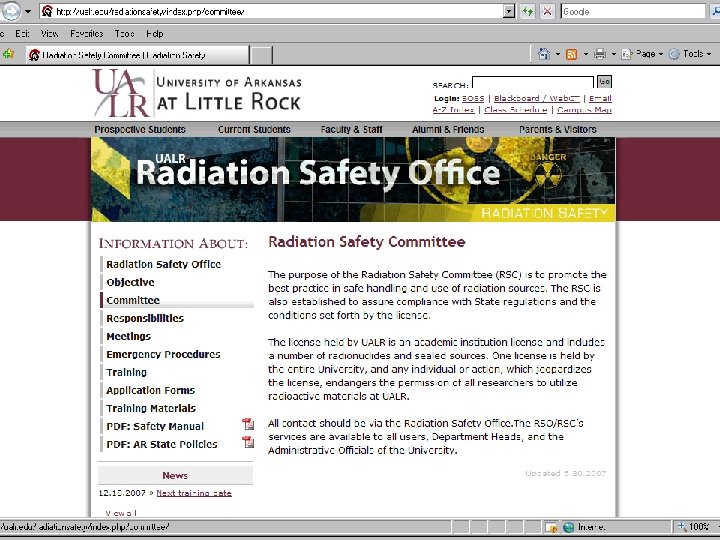Screen dimensions: 720x540
Task: Open the Emergency Procedures sidebar link
Action: (163, 354)
